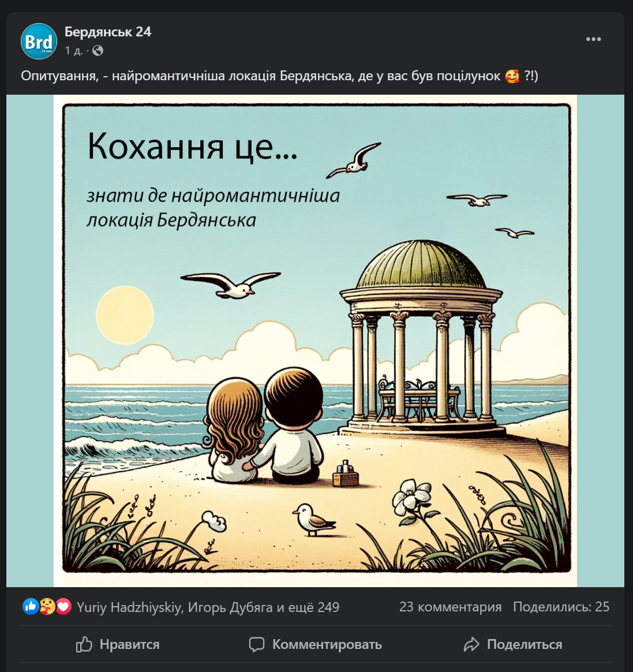The image size is (633, 672).
Task: Click the Поделиться button
Action: click(x=512, y=644)
